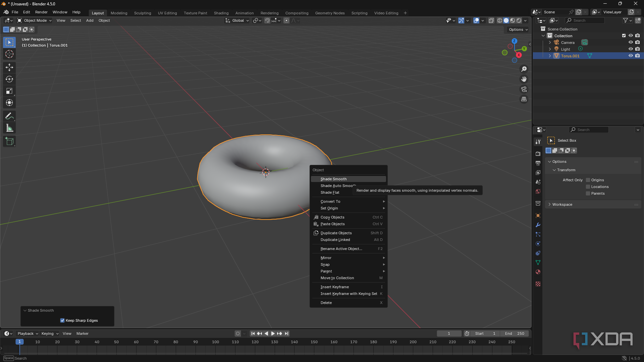Click the outliner Search field
Viewport: 644px width, 362px height.
[x=585, y=20]
